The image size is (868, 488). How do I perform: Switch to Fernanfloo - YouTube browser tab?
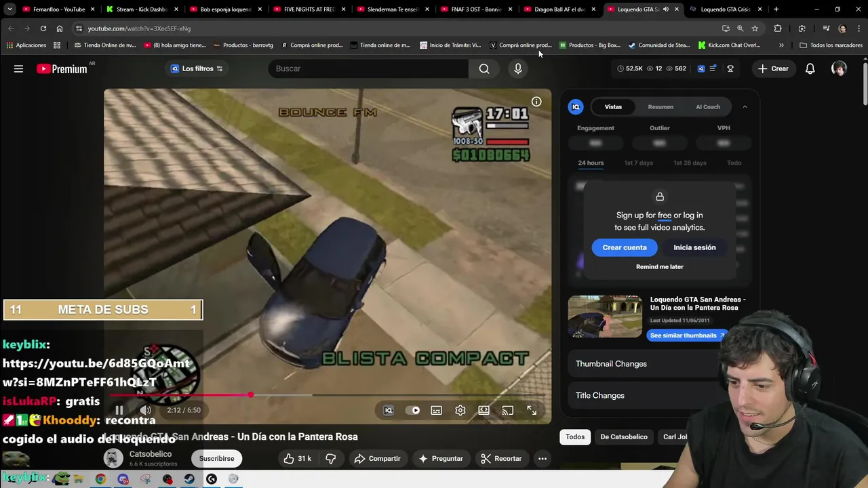pyautogui.click(x=59, y=9)
